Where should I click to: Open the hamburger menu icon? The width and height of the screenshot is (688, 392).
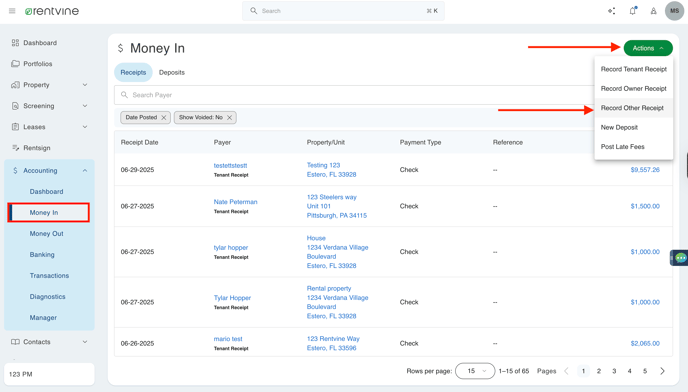click(x=12, y=11)
